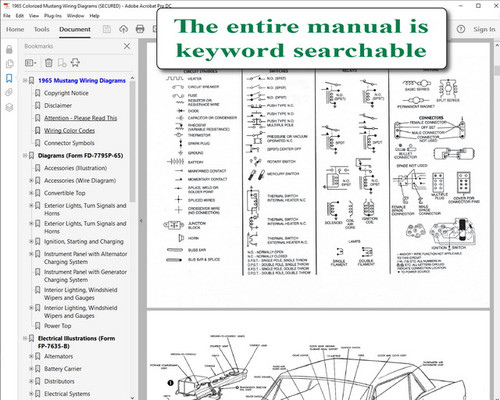Click the security lock sidebar icon

[x=9, y=49]
